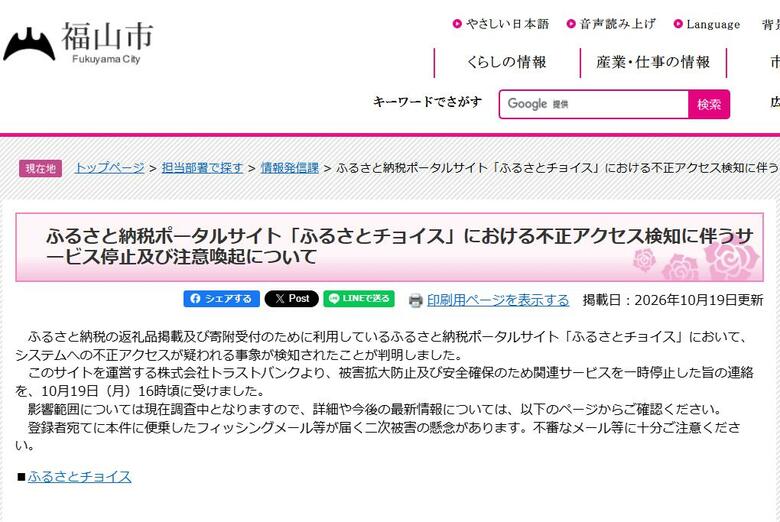
Task: Open やさしい日本語 page
Action: [501, 24]
